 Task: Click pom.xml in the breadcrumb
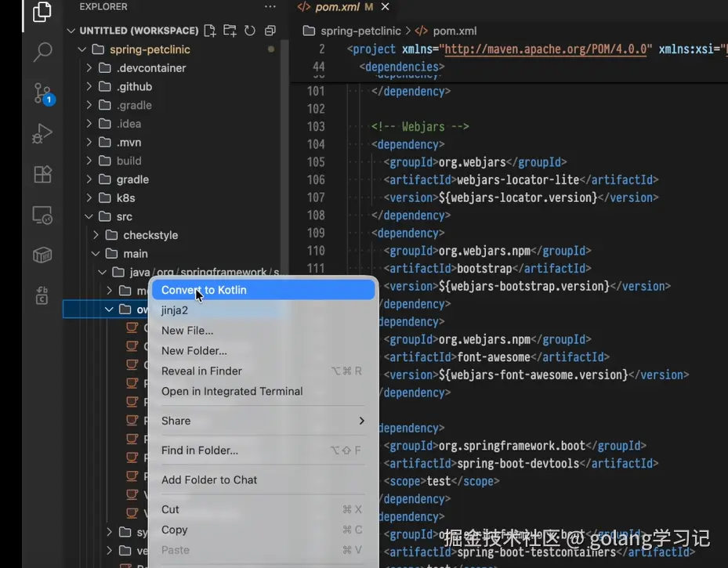tap(454, 31)
